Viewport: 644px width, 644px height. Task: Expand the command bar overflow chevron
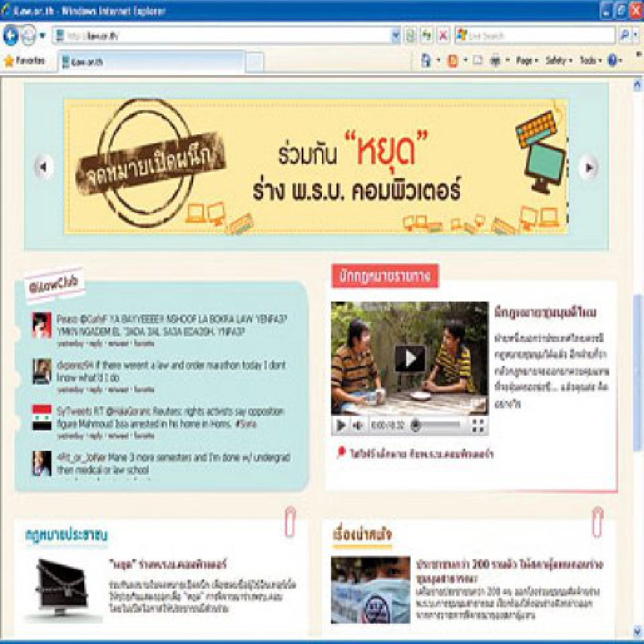638,54
